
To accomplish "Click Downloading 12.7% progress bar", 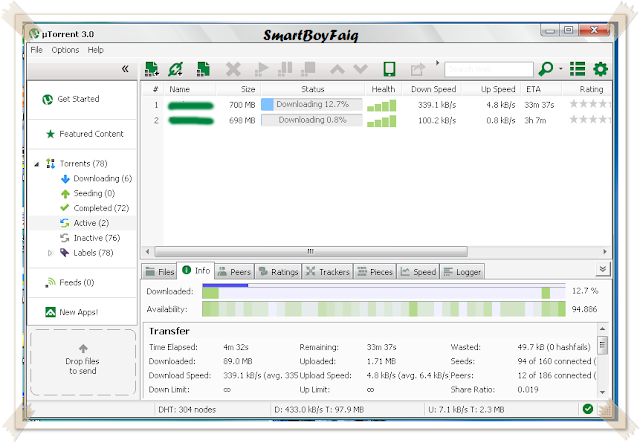I will 312,105.
